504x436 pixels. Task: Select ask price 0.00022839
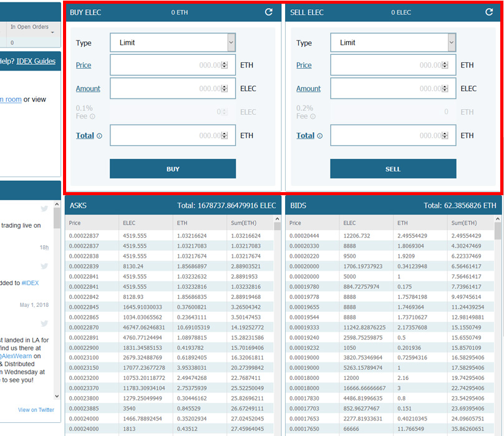click(84, 266)
